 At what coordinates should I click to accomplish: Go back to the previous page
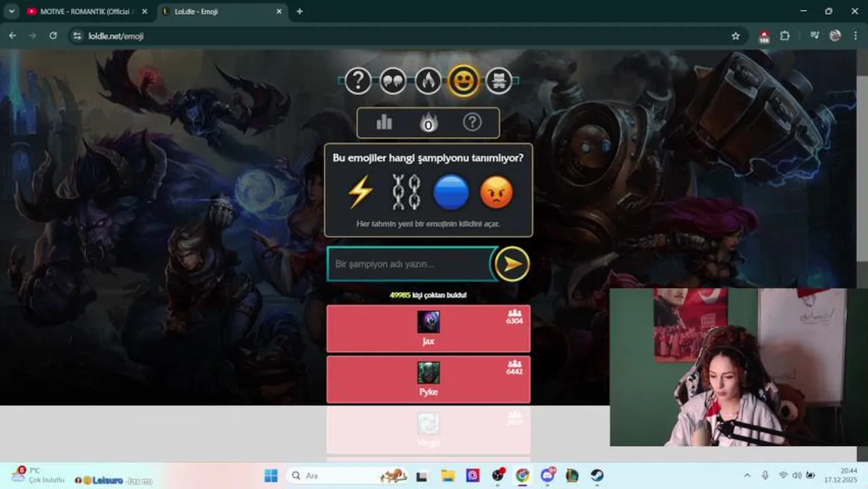point(12,36)
